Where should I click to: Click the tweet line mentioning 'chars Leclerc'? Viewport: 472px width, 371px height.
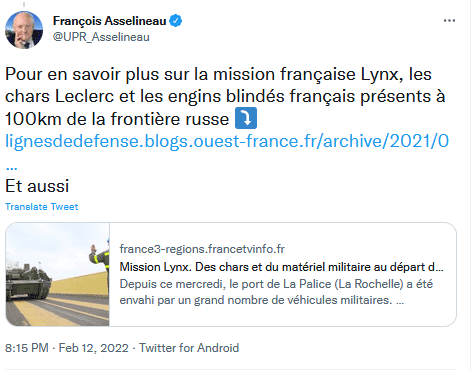(225, 96)
